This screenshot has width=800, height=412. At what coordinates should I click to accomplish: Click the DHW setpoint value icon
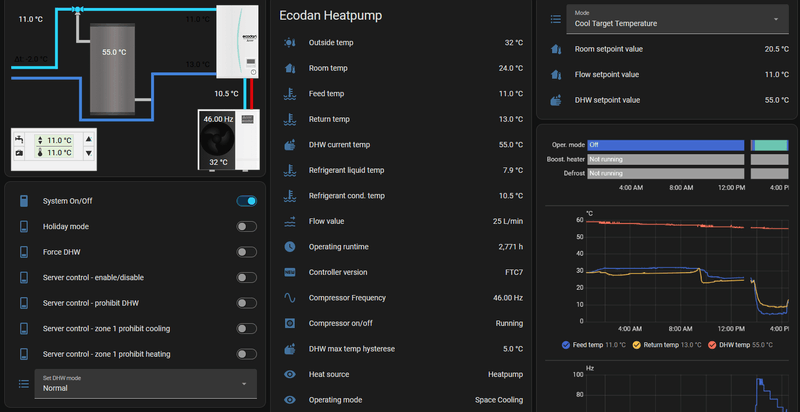[556, 100]
